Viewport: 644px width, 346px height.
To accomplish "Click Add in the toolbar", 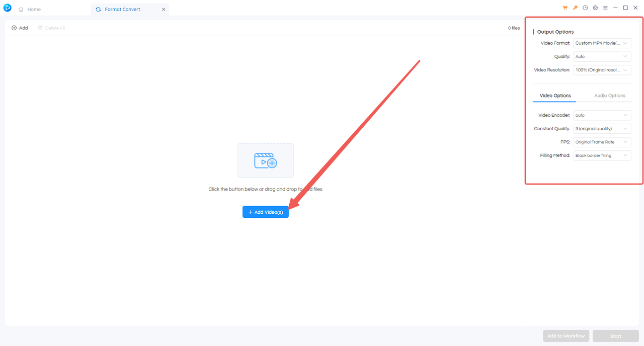I will coord(20,28).
